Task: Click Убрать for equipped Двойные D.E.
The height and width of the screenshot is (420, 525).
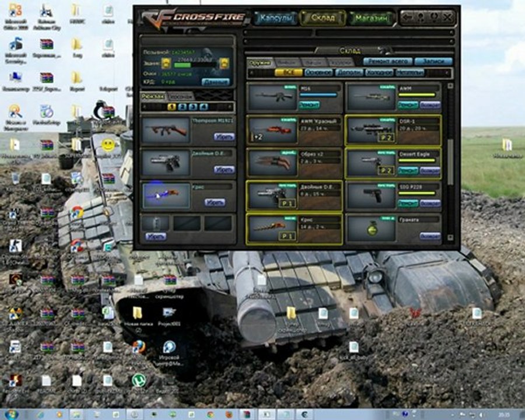Action: point(223,170)
